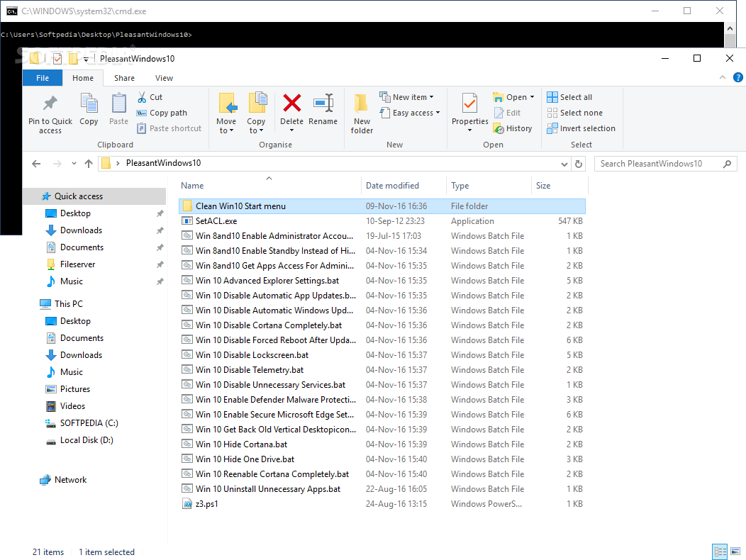Click the red Delete X icon
The image size is (746, 560).
(x=291, y=103)
